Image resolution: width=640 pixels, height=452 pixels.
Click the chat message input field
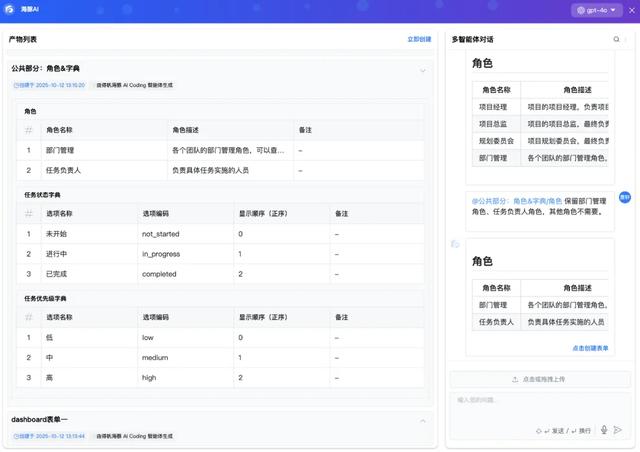point(530,401)
